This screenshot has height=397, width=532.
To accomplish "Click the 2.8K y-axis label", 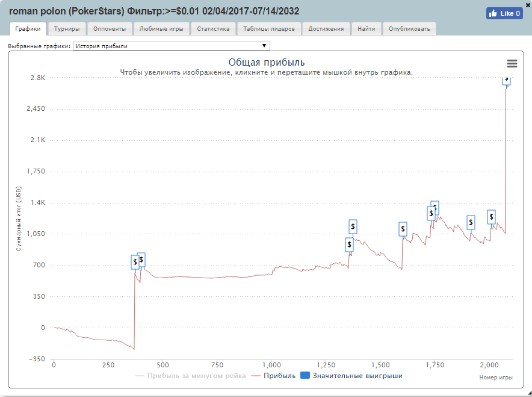I will (x=38, y=78).
